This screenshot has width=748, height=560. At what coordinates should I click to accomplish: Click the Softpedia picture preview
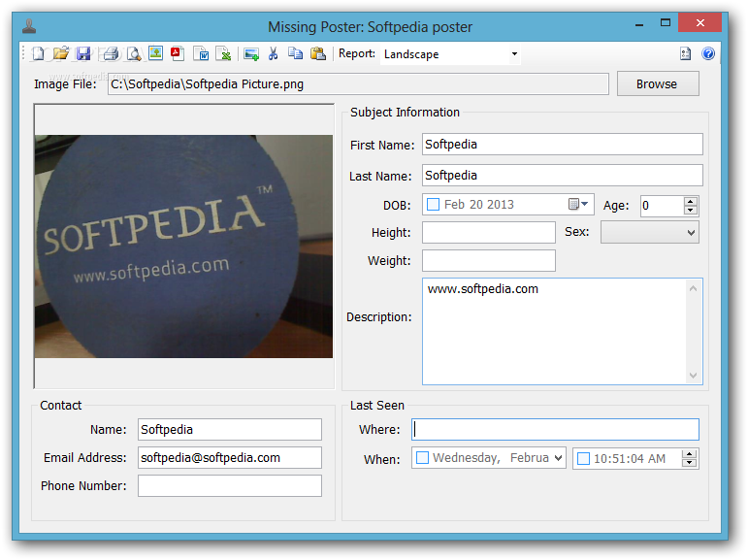pos(183,246)
